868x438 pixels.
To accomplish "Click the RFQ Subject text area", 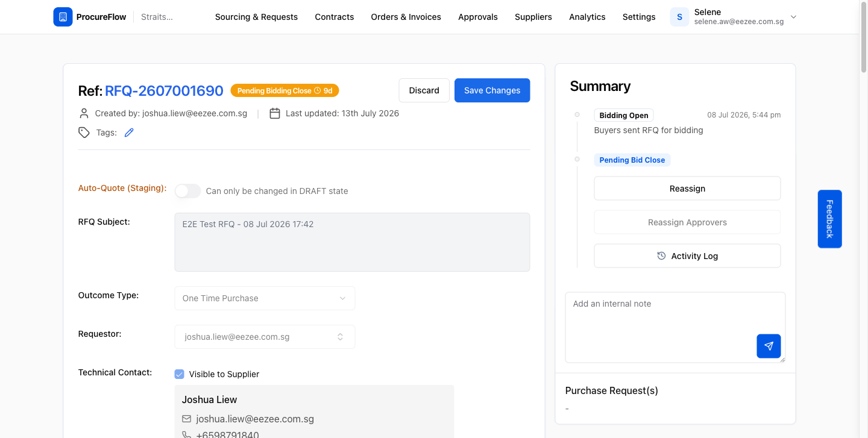I will pyautogui.click(x=352, y=242).
